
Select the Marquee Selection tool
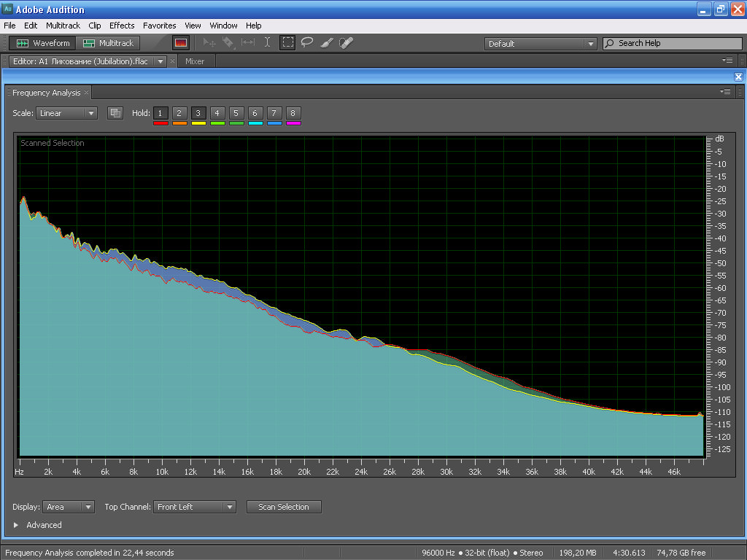point(287,43)
